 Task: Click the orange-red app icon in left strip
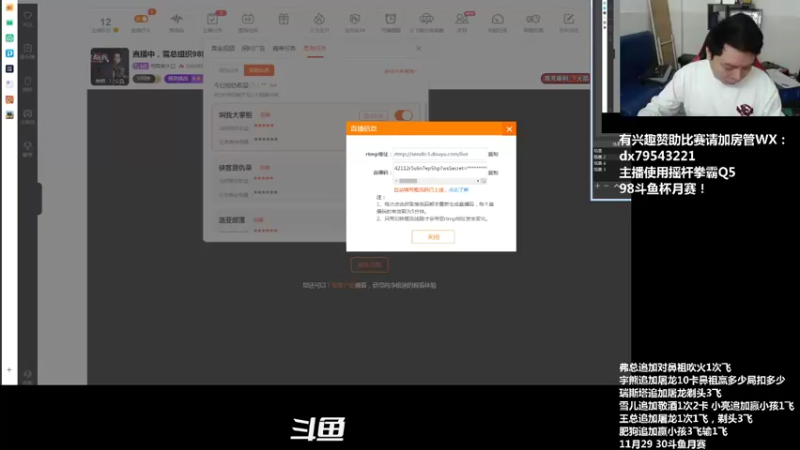(10, 99)
